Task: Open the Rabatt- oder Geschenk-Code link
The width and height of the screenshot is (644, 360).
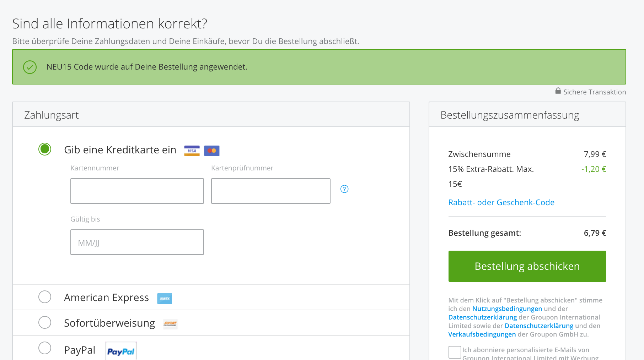Action: click(x=501, y=202)
